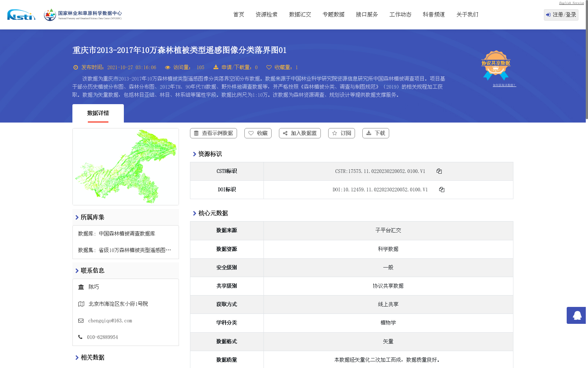Screen dimensions: 588x368
Task: Copy the DOI identifier
Action: pos(442,190)
